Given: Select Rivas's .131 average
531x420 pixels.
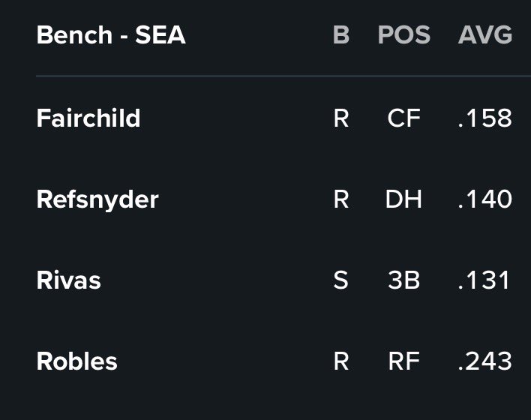Looking at the screenshot, I should coord(484,280).
